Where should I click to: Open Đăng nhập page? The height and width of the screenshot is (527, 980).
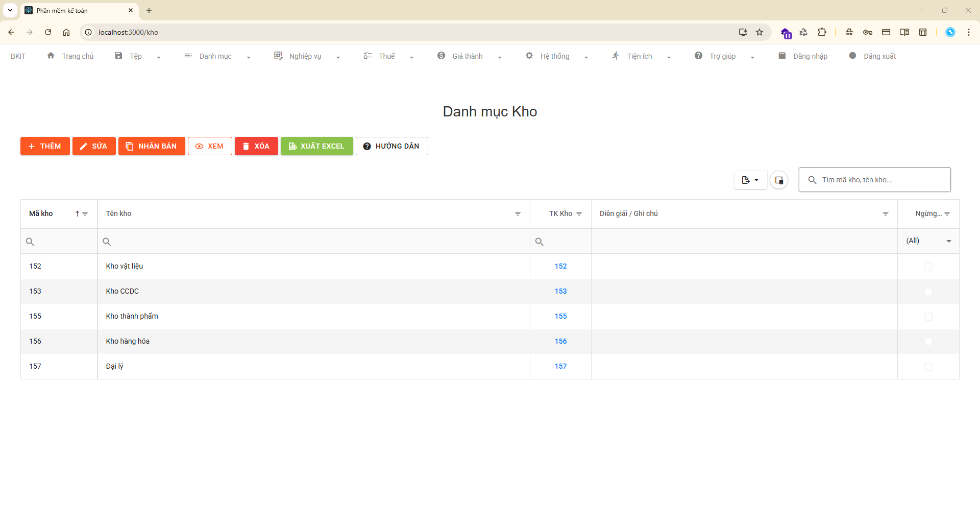point(803,56)
